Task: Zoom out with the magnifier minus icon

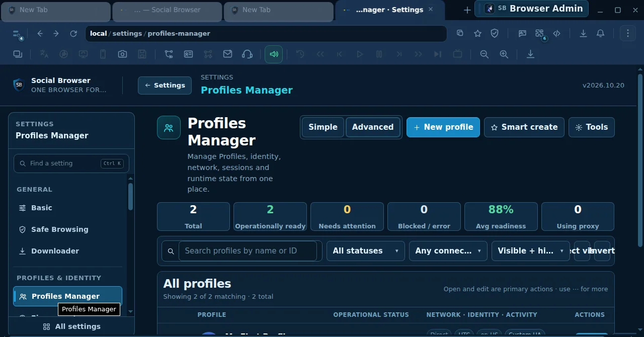Action: coord(484,54)
